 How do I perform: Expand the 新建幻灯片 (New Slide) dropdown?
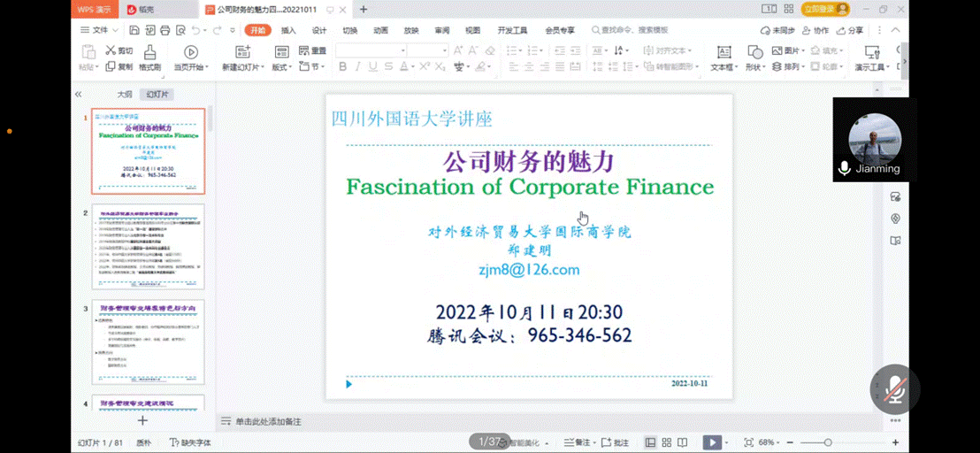pyautogui.click(x=241, y=67)
